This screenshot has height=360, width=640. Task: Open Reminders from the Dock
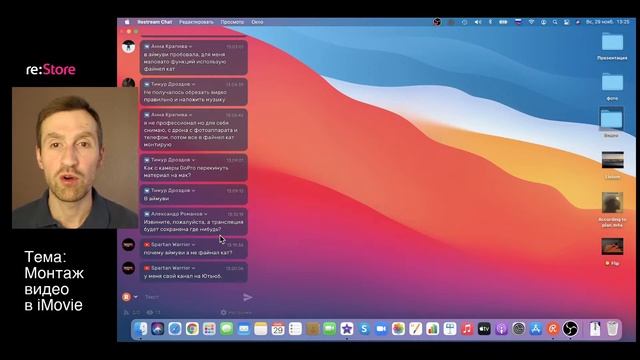[295, 329]
